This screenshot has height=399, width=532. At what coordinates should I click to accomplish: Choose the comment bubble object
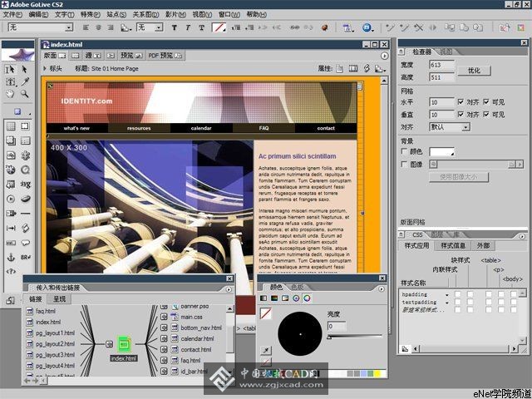(x=26, y=243)
